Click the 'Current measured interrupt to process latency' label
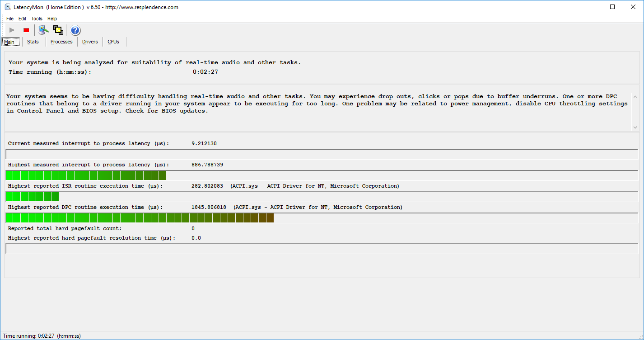Screen dimensions: 644x340 coord(89,143)
